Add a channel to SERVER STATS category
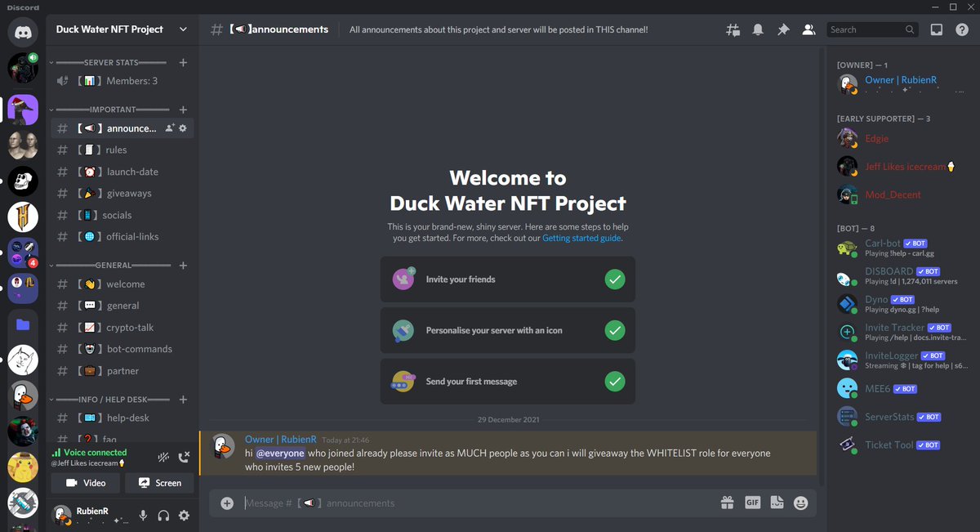The width and height of the screenshot is (980, 532). 183,62
